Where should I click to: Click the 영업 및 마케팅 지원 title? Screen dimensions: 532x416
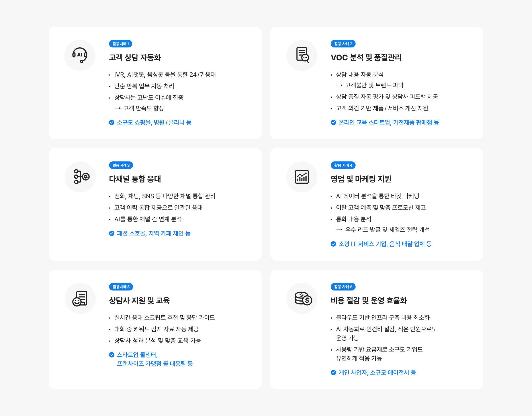tap(361, 179)
